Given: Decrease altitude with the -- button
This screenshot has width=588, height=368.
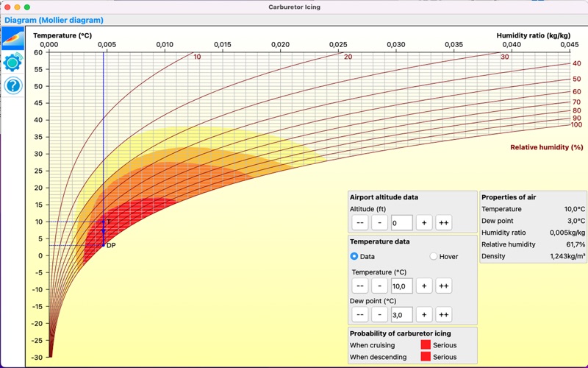Looking at the screenshot, I should [360, 223].
